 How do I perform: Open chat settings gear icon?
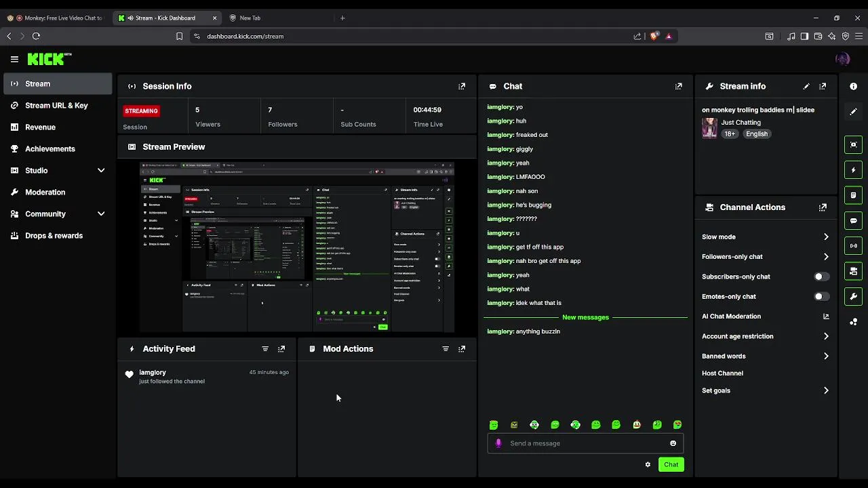(648, 464)
